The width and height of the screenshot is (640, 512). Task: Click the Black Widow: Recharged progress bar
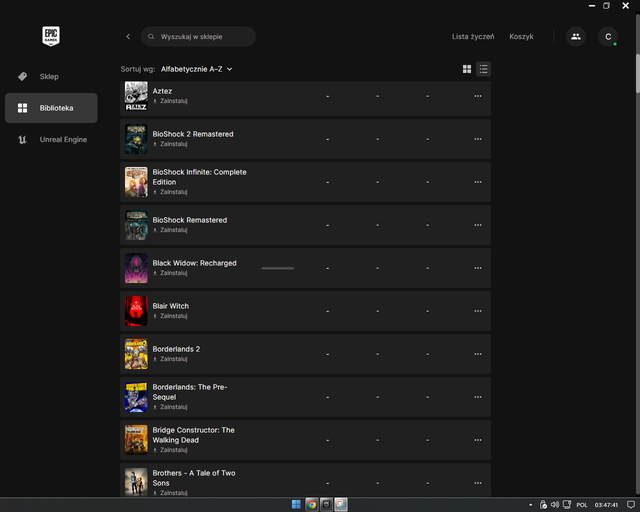[278, 268]
